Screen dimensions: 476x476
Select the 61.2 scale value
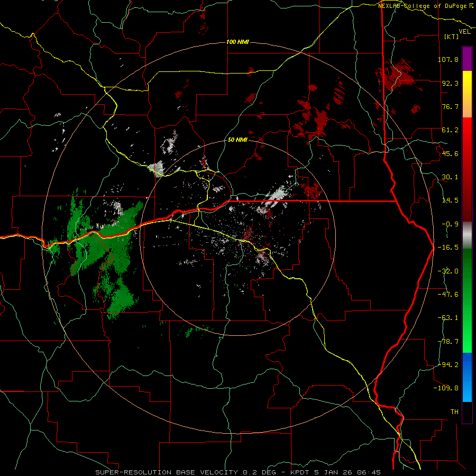coord(450,130)
